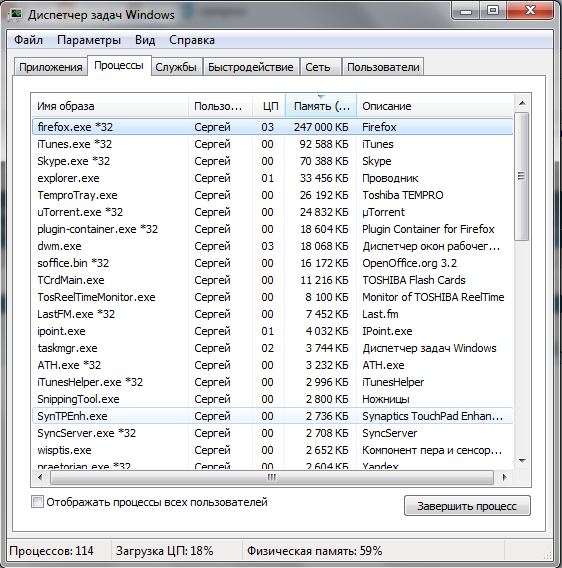Select the TosReelTimeMonitor.exe process
Viewport: 562px width, 568px height.
tap(272, 297)
